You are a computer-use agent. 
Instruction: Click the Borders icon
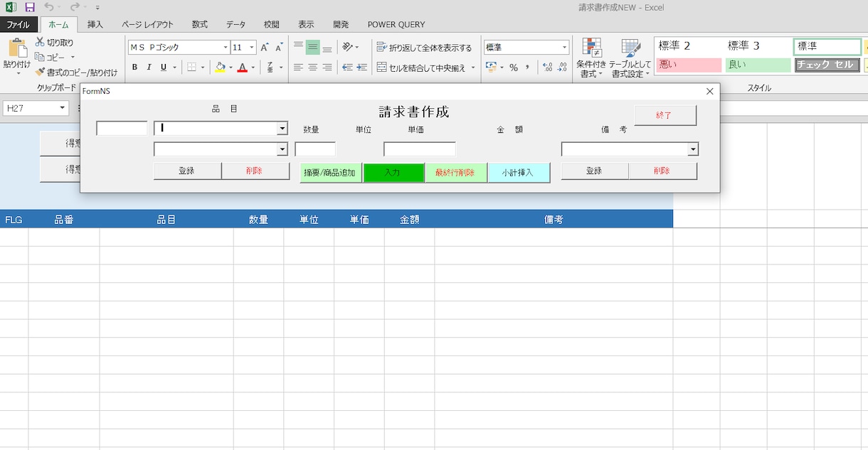point(191,68)
